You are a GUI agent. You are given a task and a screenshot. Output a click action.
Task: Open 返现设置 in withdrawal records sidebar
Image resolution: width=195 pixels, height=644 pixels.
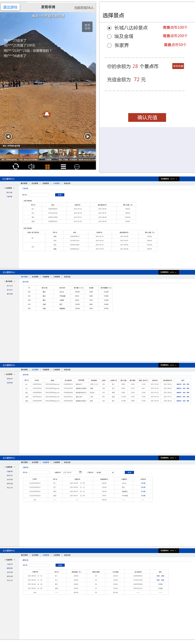[10, 572]
